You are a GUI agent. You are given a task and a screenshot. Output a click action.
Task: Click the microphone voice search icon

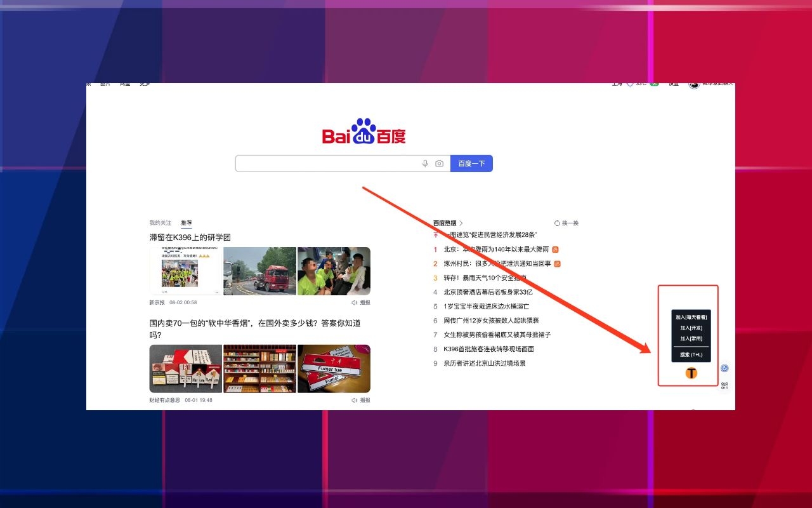point(426,164)
